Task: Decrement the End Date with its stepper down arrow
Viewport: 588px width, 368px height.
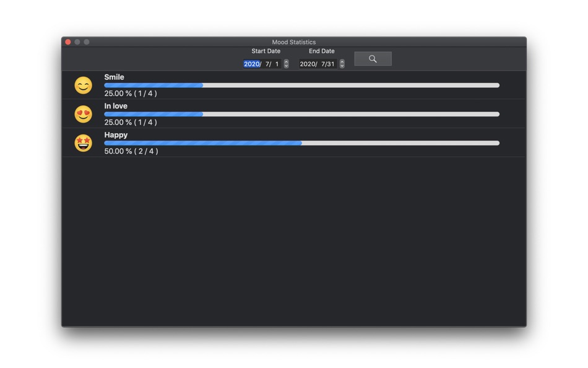Action: (x=342, y=65)
